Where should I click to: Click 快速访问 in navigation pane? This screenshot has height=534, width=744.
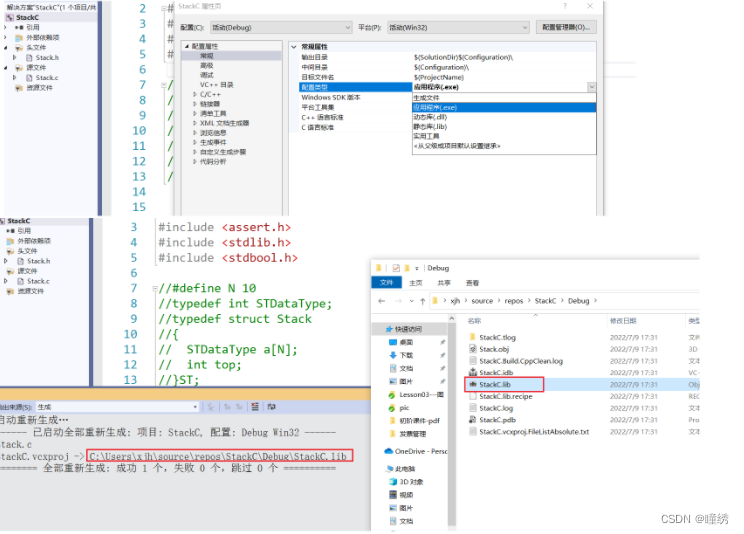[408, 329]
